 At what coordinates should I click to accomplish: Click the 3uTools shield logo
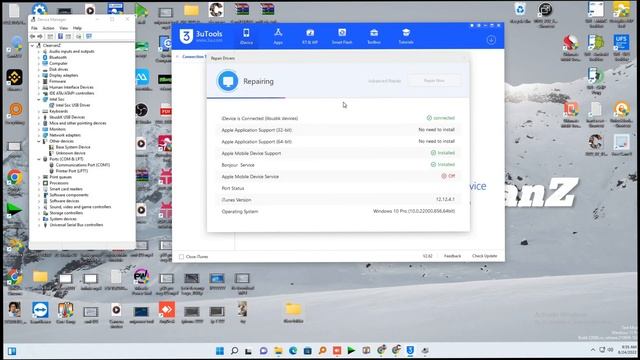pos(186,36)
